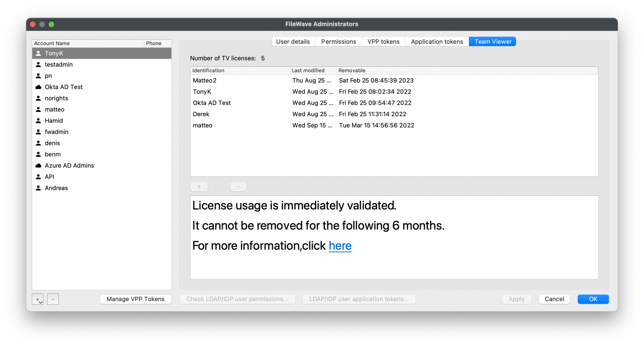Switch to the VPP tokens tab
644x346 pixels.
click(383, 41)
